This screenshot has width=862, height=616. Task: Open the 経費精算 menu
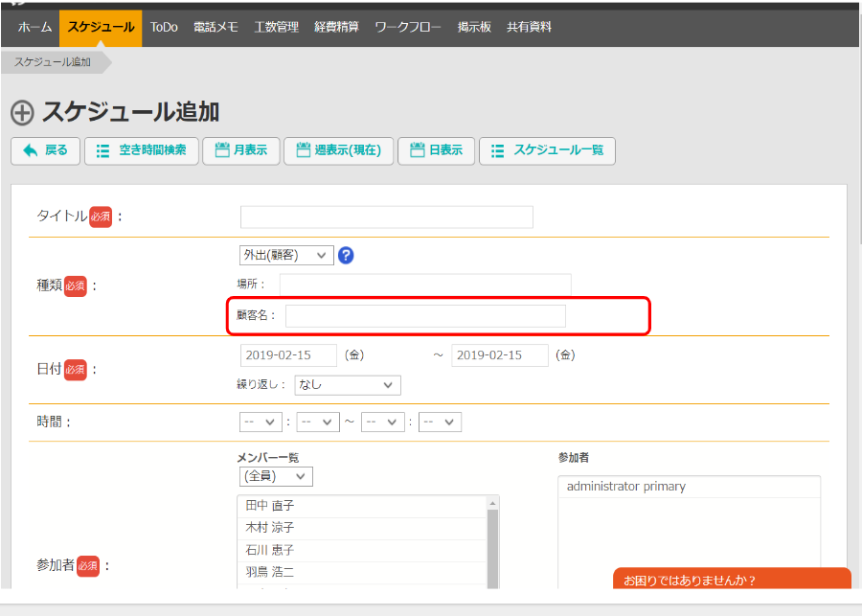336,27
